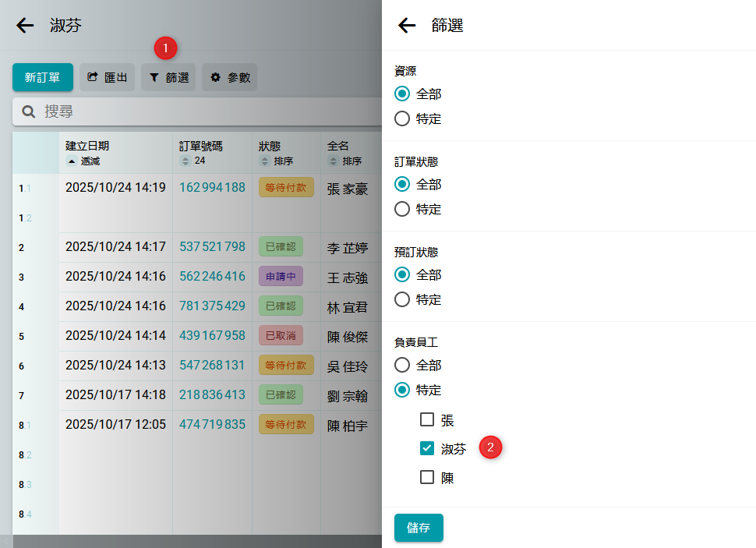Check the 陳 employee checkbox
The width and height of the screenshot is (756, 548).
click(x=427, y=477)
